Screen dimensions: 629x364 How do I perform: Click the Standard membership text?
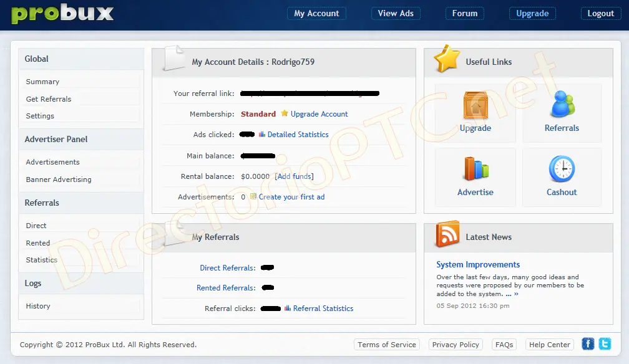tap(258, 114)
